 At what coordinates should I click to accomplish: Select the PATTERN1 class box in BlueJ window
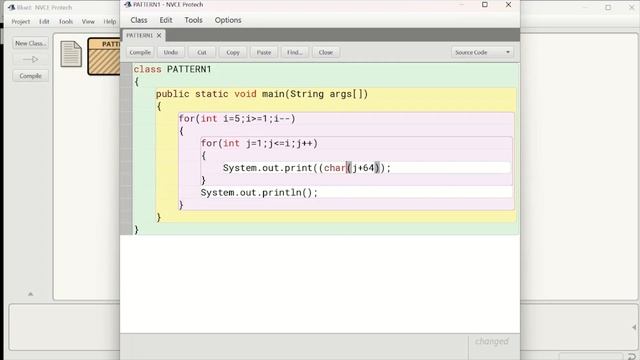(x=104, y=56)
